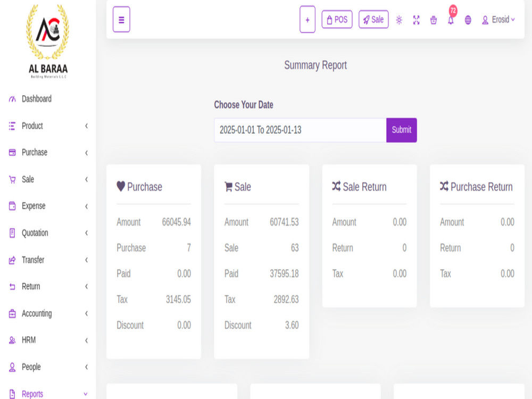The image size is (532, 399).
Task: Select Sale paid value 37595.18
Action: (284, 274)
